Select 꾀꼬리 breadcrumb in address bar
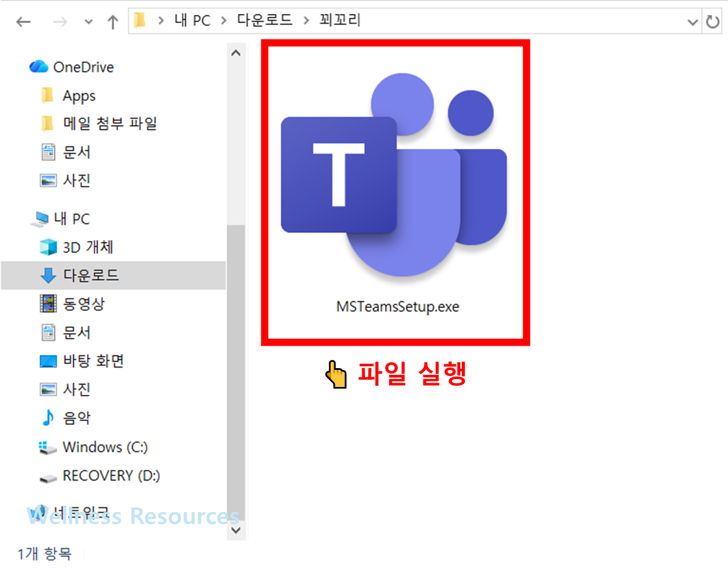Screen dimensions: 728x568 pos(340,20)
